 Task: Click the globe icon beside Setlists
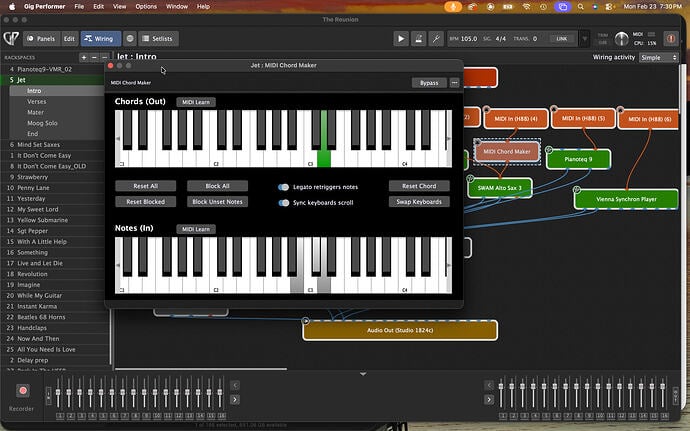(x=130, y=39)
